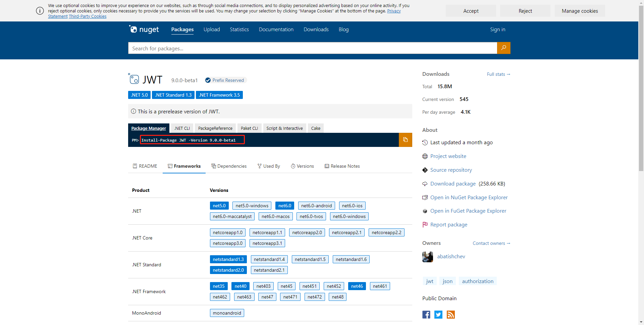Open Manage cookies
Image resolution: width=644 pixels, height=325 pixels.
click(580, 11)
